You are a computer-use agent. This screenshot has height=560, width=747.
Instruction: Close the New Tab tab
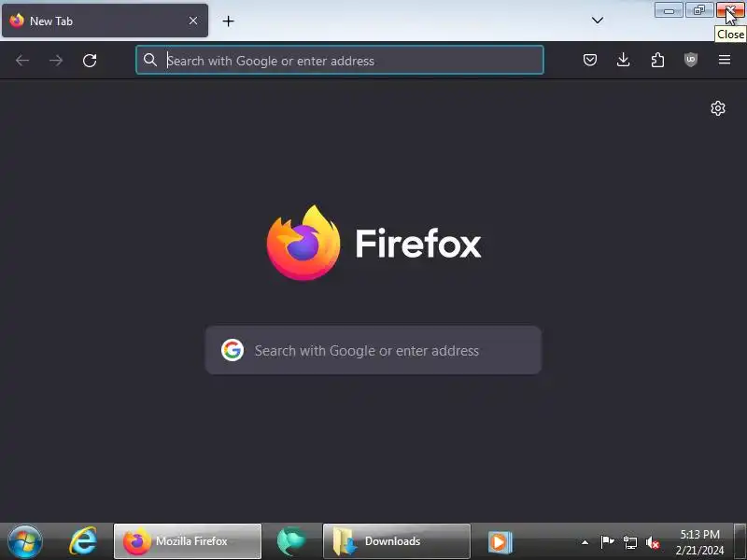click(x=193, y=21)
